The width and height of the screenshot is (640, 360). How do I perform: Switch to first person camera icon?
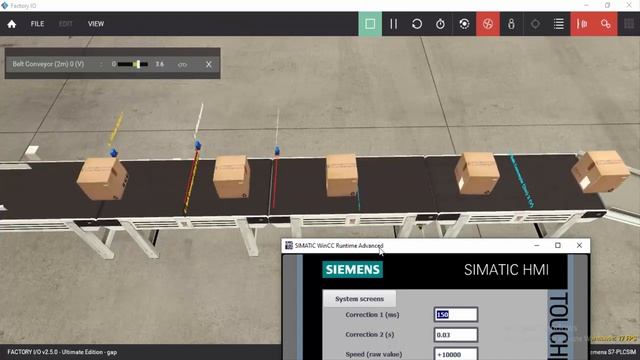(x=511, y=24)
